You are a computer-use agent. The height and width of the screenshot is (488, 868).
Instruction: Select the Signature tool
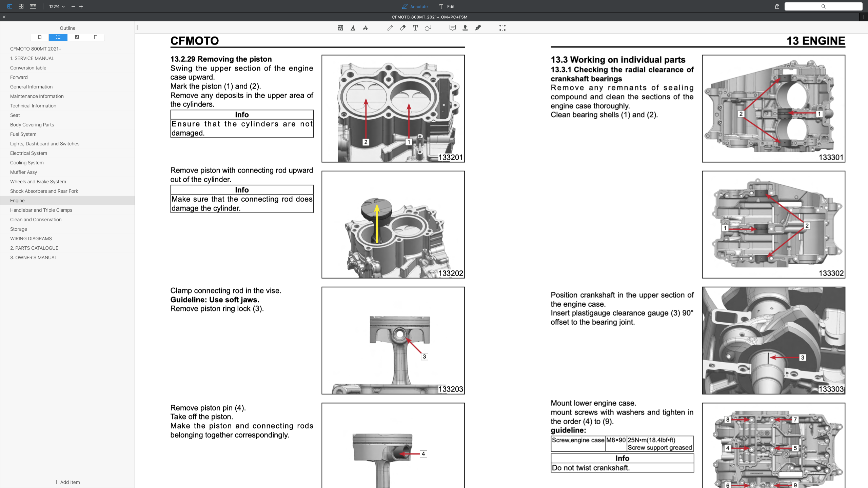[478, 28]
